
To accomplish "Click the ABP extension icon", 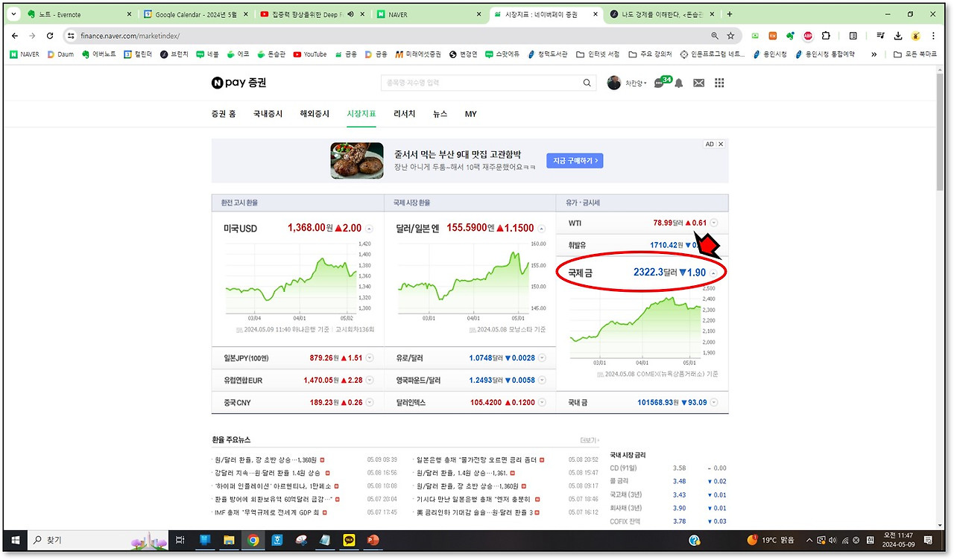I will pyautogui.click(x=808, y=36).
